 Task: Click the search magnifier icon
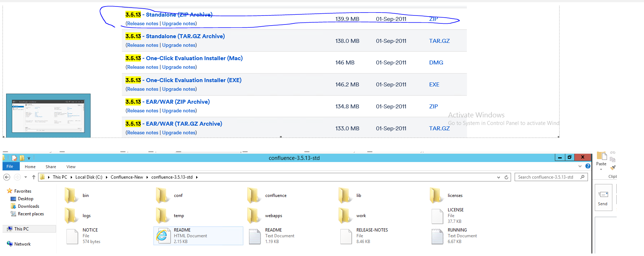coord(583,177)
